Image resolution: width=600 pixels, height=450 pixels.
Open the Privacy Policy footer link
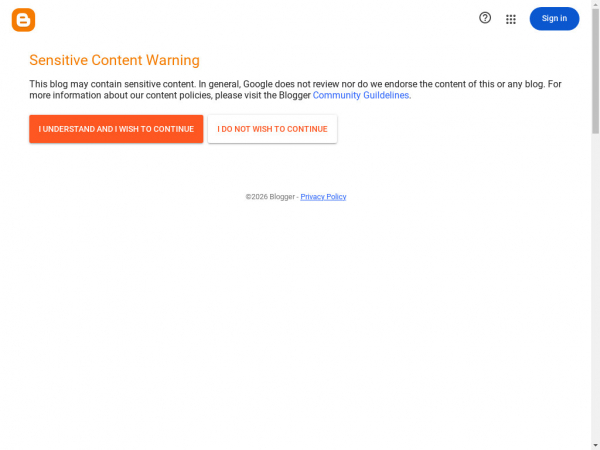[323, 197]
